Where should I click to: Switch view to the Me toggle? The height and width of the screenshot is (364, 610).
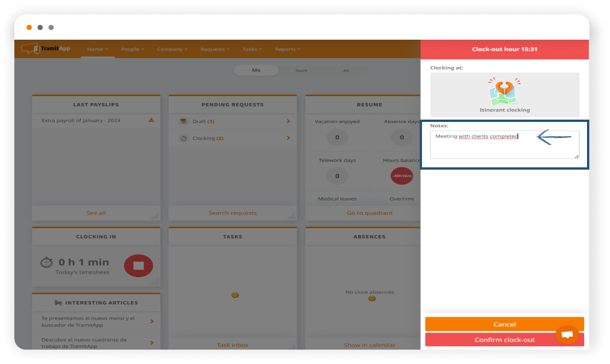256,70
